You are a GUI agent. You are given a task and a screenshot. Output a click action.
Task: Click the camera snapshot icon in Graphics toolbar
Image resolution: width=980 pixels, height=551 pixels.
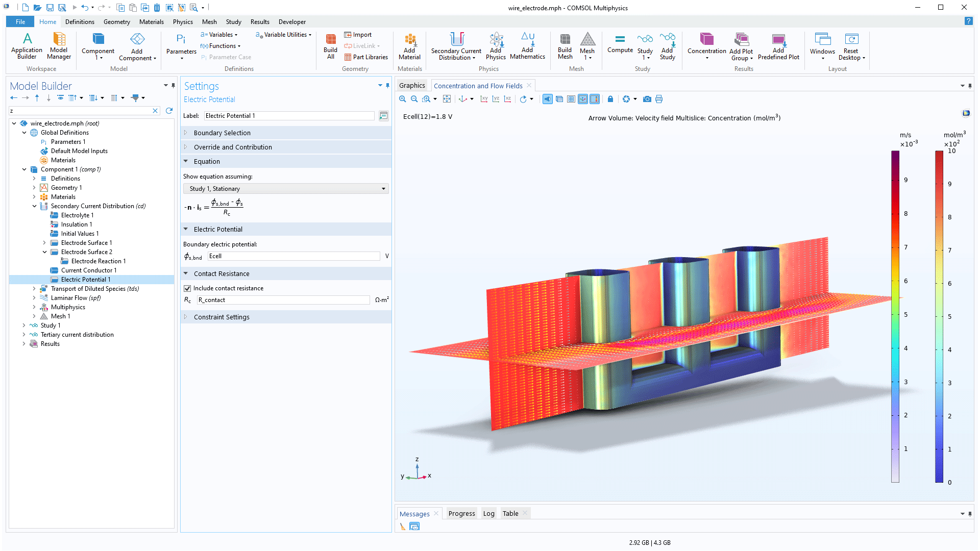coord(647,98)
